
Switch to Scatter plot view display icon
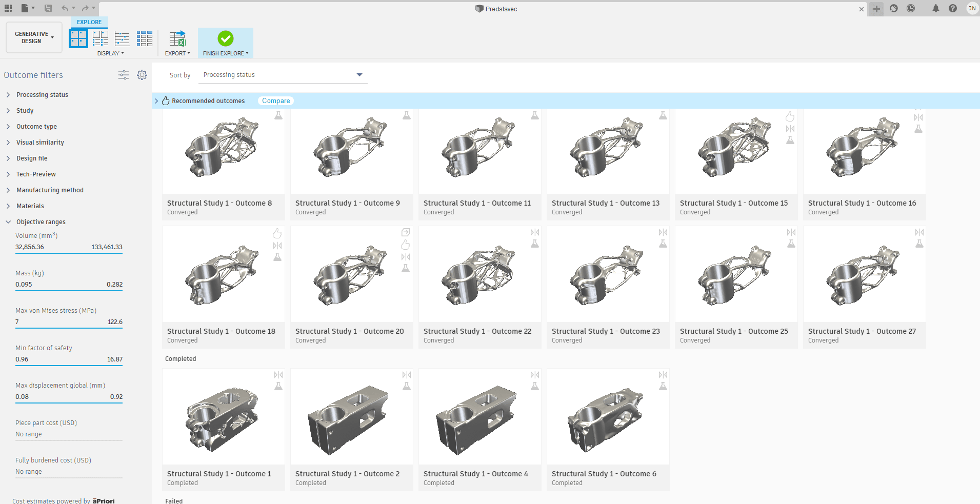coord(122,38)
